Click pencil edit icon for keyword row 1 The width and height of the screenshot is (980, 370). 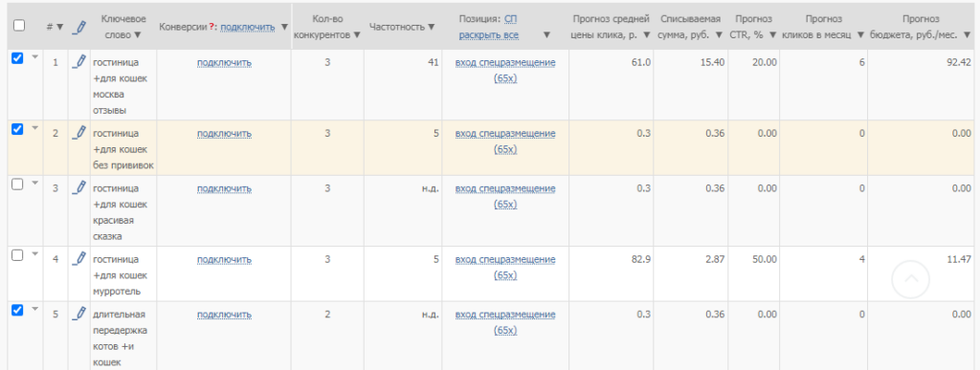[78, 61]
